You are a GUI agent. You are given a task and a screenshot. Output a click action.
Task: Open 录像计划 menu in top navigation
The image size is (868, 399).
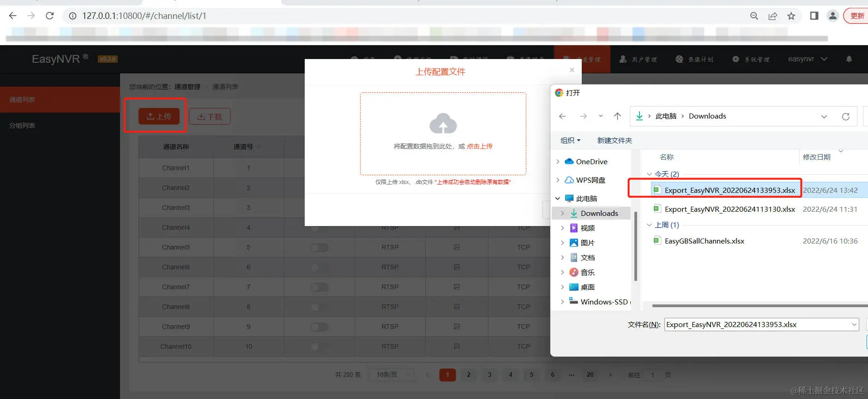coord(694,59)
